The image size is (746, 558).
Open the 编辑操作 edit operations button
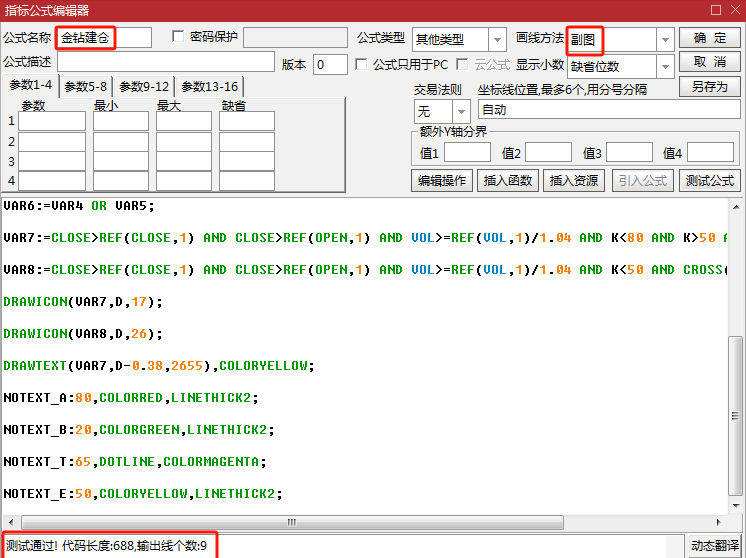(x=442, y=180)
